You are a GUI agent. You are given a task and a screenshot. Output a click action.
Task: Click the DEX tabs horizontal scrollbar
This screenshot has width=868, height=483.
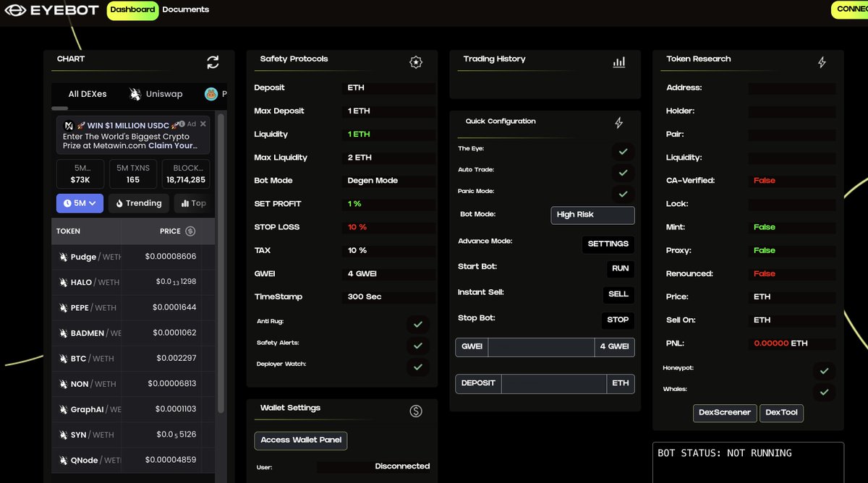(60, 108)
